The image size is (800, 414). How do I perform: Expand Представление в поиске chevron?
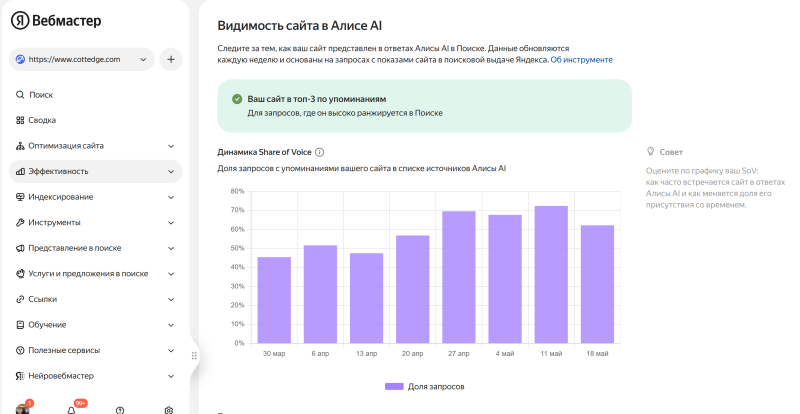[171, 248]
